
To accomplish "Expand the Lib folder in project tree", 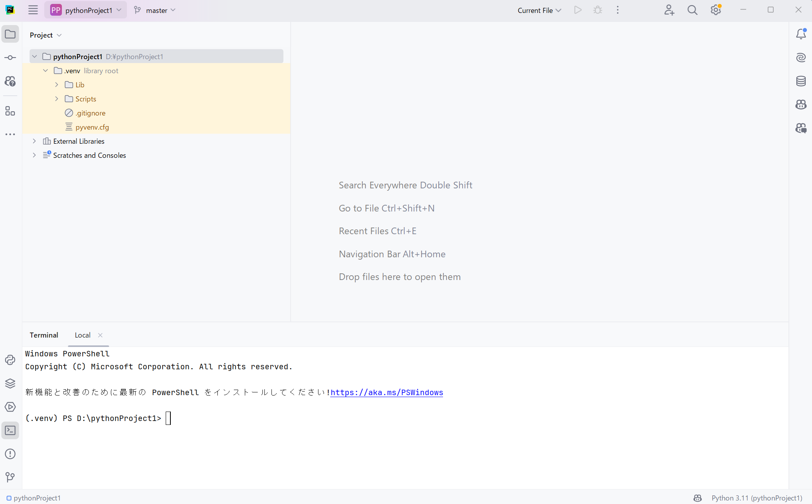I will pos(56,85).
